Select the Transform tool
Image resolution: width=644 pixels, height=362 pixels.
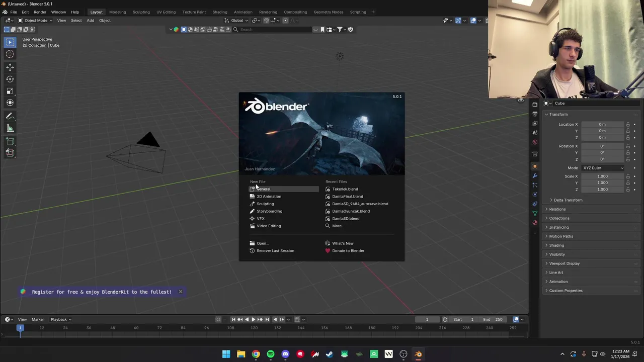(x=10, y=103)
